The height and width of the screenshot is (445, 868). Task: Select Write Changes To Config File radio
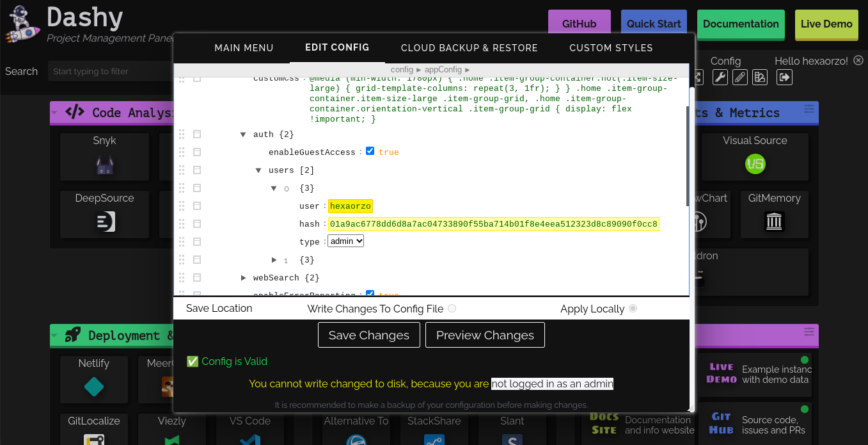(454, 307)
